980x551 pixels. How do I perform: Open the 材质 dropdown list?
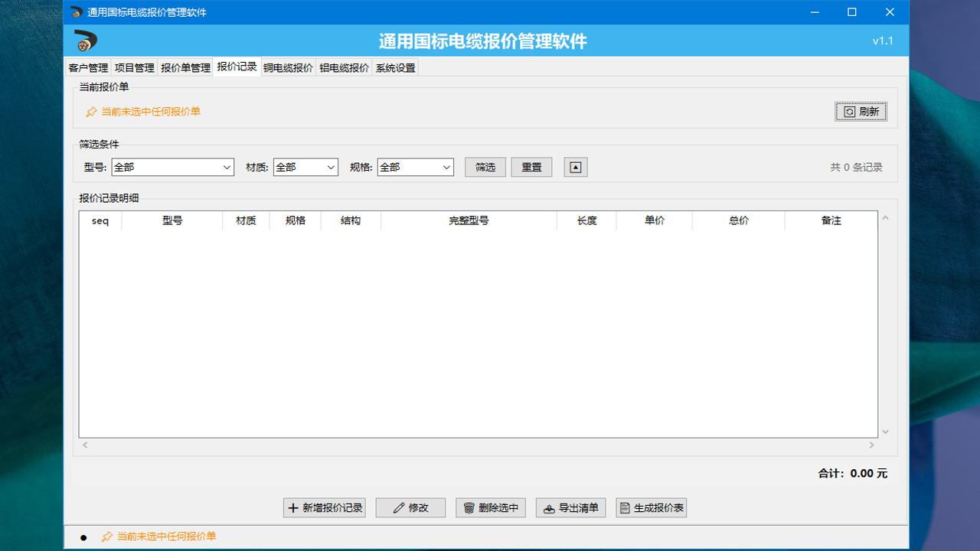pyautogui.click(x=305, y=167)
